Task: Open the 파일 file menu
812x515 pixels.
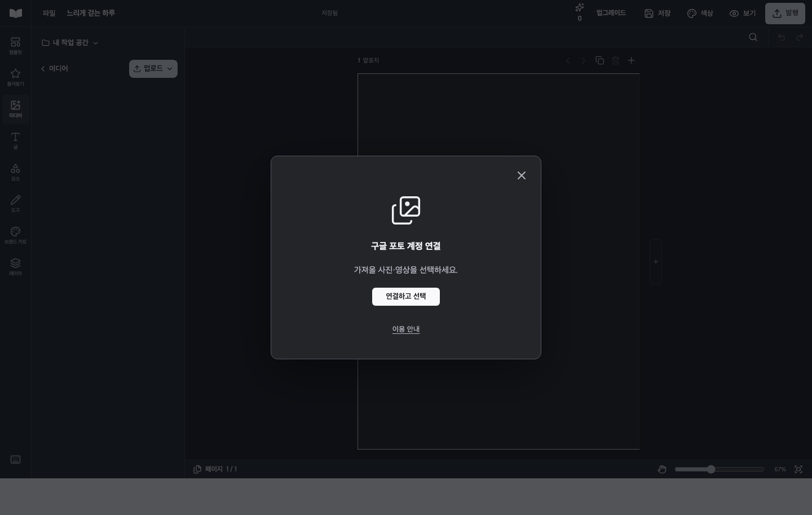Action: pyautogui.click(x=49, y=14)
